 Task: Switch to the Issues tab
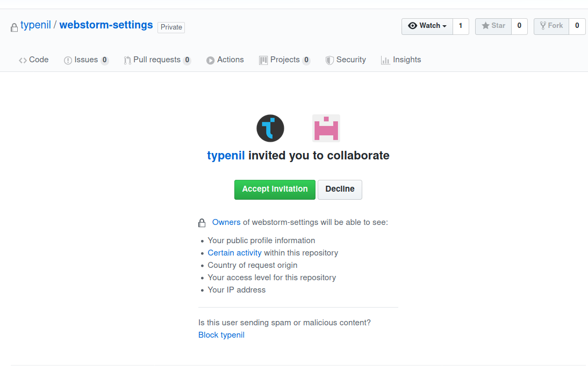pos(86,60)
